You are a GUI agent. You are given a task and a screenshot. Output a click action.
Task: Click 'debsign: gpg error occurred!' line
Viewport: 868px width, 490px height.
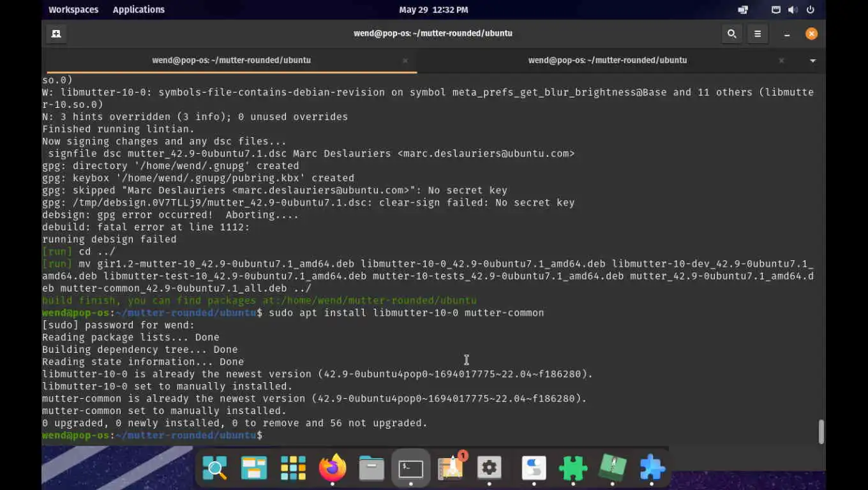point(170,215)
